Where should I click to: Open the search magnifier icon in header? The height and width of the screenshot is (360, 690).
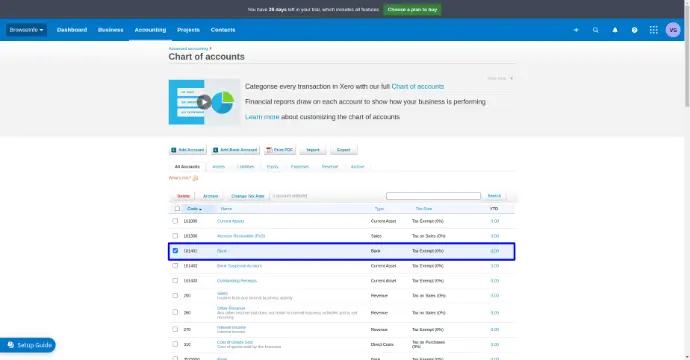click(x=595, y=30)
